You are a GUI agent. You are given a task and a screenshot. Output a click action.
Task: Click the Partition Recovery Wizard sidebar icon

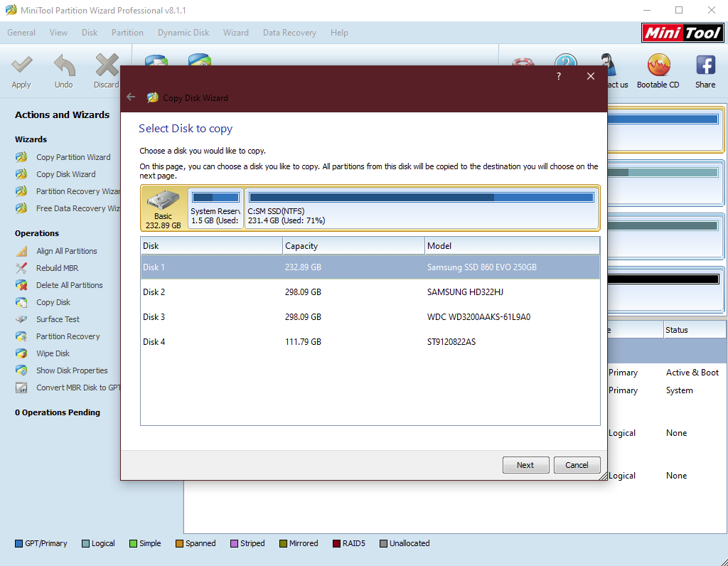[x=21, y=191]
